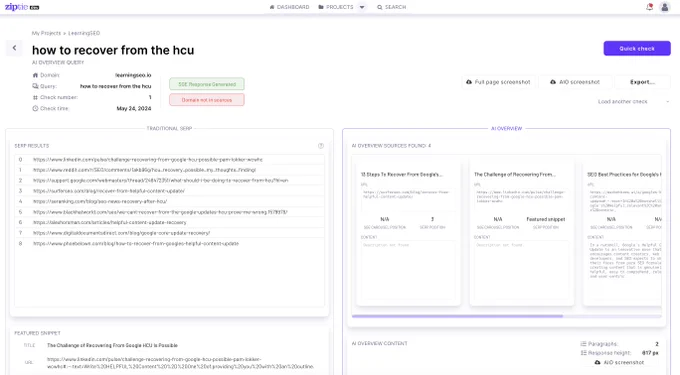Download the AIO screenshot from header row
This screenshot has width=680, height=375.
coord(575,82)
